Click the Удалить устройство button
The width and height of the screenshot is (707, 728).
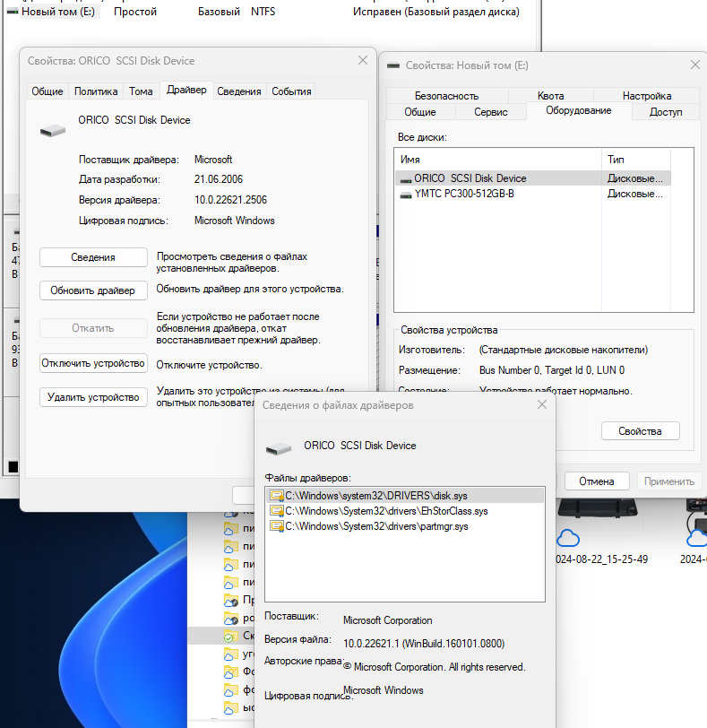coord(93,397)
